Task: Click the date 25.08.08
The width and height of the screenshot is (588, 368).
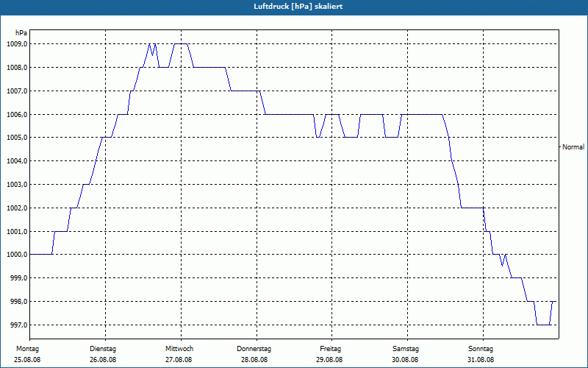Action: 27,360
